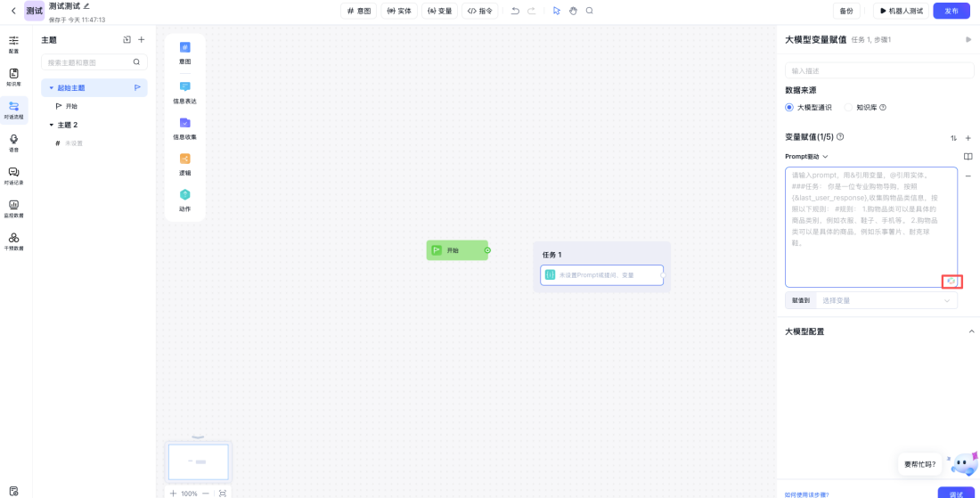Click the canvas search icon in toolbar
This screenshot has height=498, width=980.
590,11
